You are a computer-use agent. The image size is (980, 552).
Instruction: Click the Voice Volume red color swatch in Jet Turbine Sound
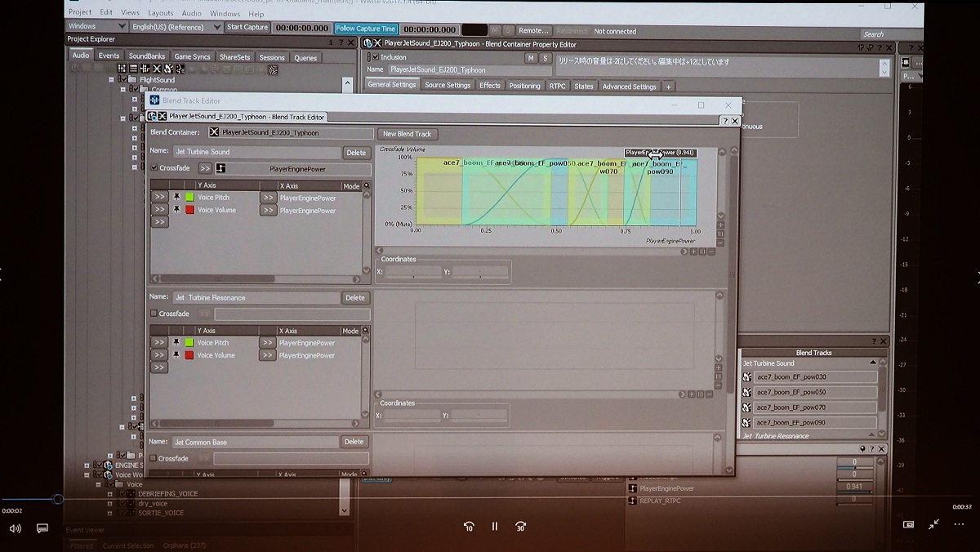coord(189,210)
